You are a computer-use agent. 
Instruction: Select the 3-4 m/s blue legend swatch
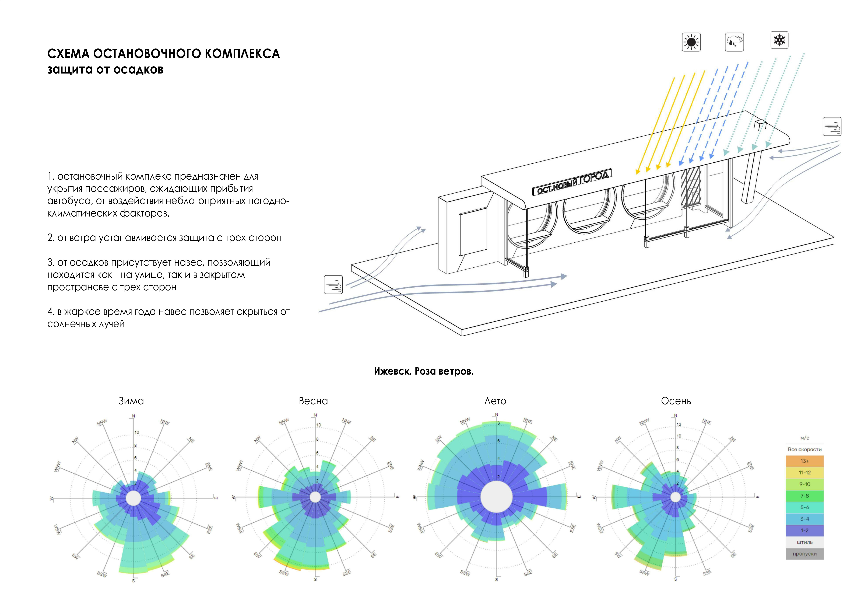tap(804, 519)
